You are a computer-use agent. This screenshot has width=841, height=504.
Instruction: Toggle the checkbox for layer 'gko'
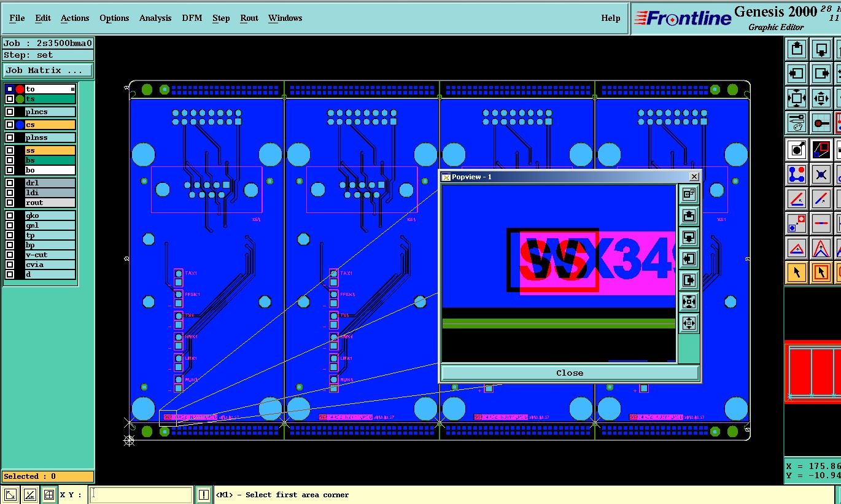pos(9,215)
